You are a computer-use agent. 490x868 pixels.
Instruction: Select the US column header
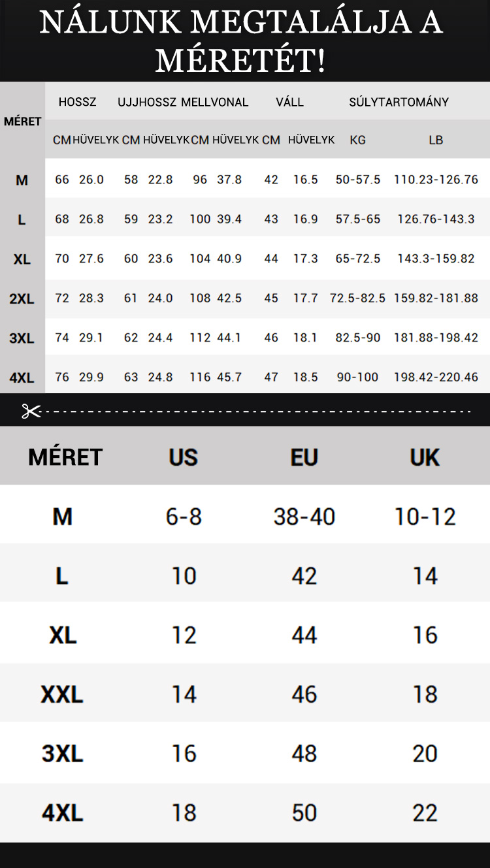point(183,457)
